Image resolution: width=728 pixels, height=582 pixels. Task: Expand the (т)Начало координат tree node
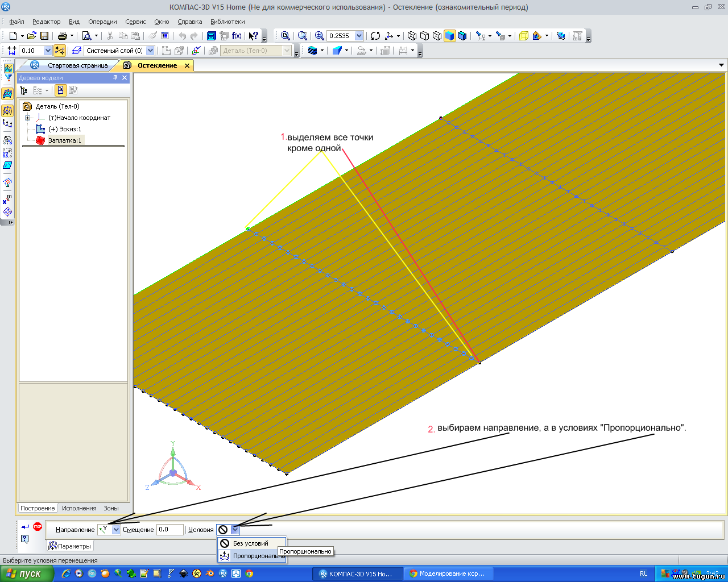(27, 118)
